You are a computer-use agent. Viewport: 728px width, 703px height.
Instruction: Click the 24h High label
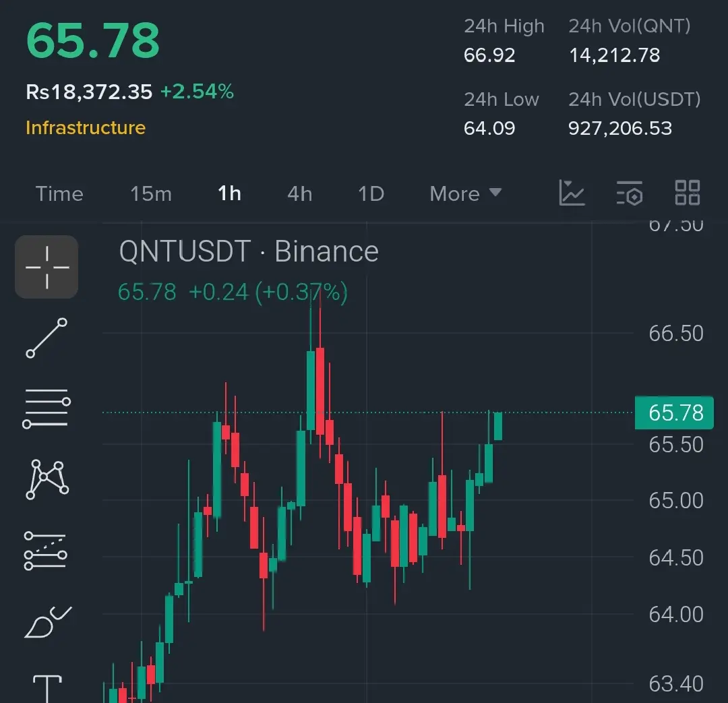tap(504, 26)
